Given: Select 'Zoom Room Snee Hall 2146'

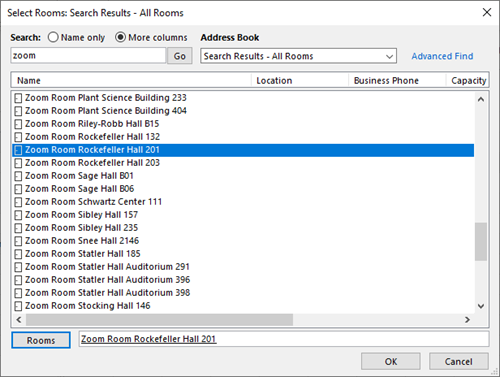Looking at the screenshot, I should (82, 241).
